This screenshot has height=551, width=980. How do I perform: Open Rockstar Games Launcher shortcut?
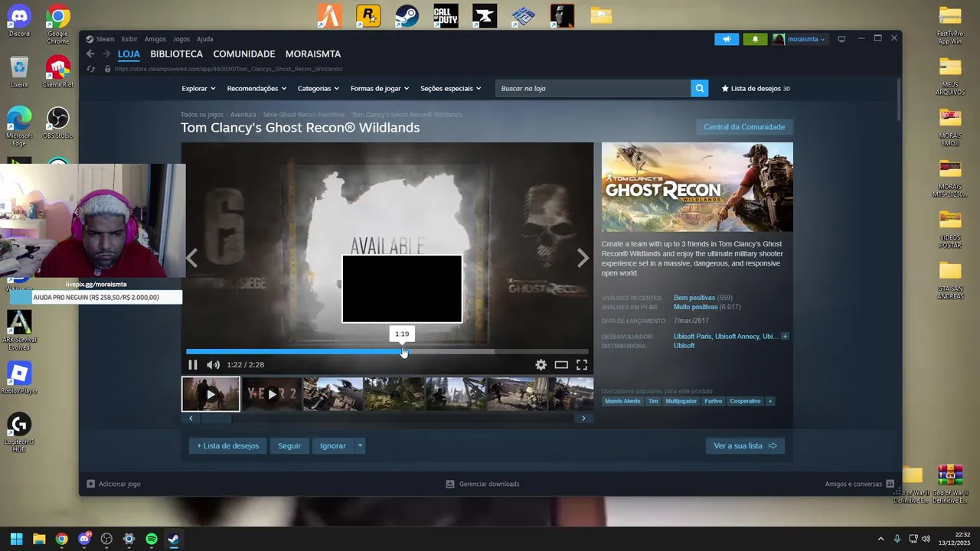tap(368, 16)
